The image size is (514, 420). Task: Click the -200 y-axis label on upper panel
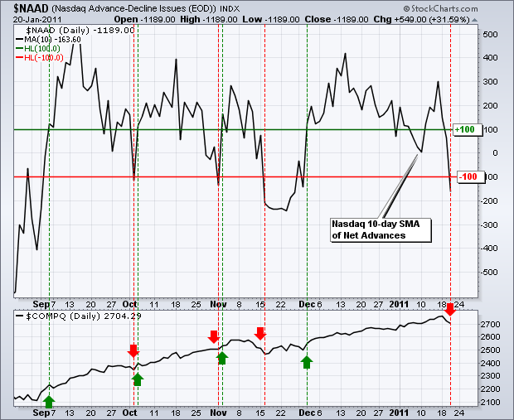489,200
